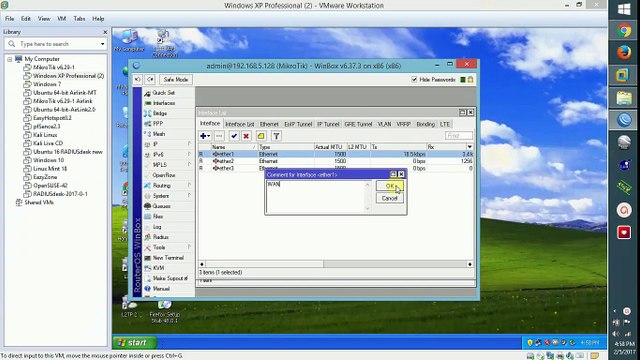Image resolution: width=640 pixels, height=360 pixels.
Task: Click the XP Start button
Action: point(135,342)
